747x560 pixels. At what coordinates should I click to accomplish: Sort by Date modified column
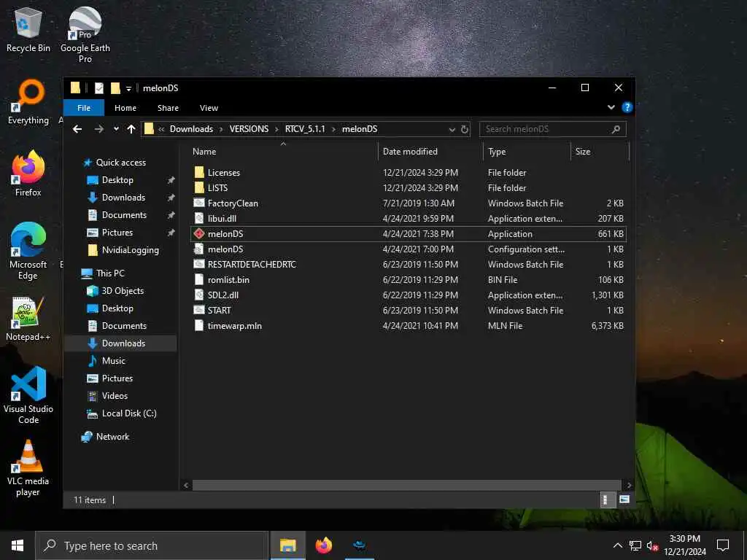coord(430,152)
